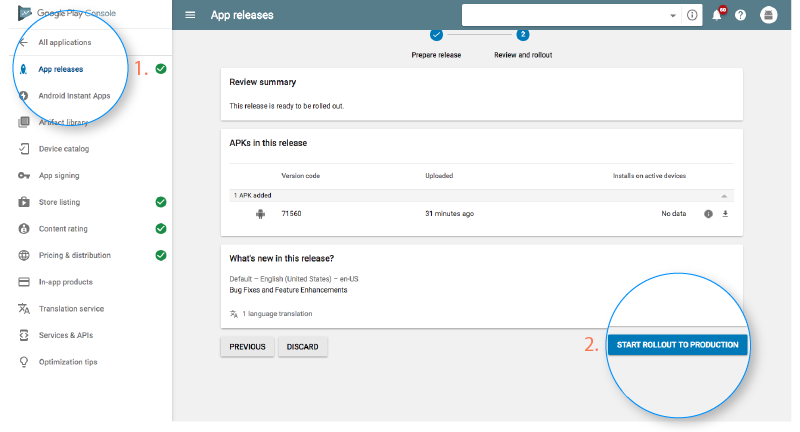The image size is (800, 432).
Task: Click the Discard button
Action: pos(302,347)
